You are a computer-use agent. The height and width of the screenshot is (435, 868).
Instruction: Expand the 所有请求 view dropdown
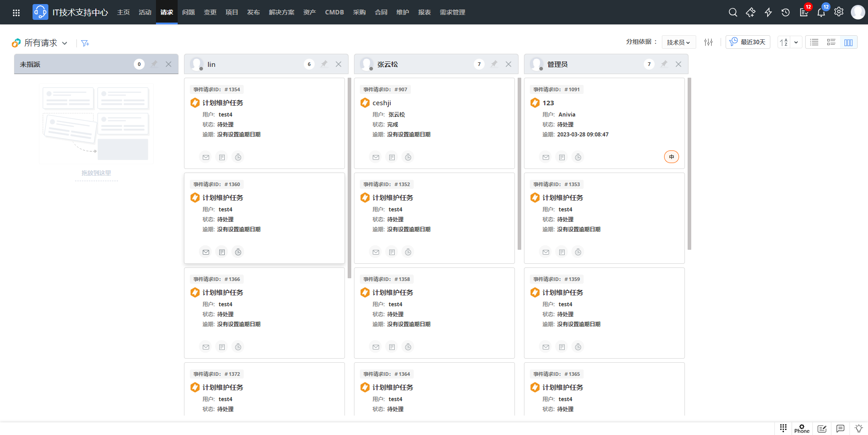(x=65, y=43)
